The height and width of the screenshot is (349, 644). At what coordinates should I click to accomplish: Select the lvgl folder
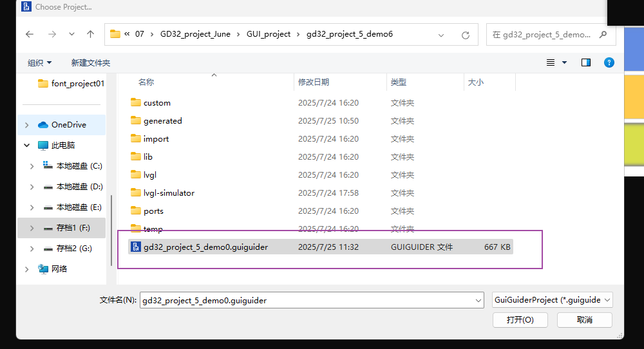point(144,175)
